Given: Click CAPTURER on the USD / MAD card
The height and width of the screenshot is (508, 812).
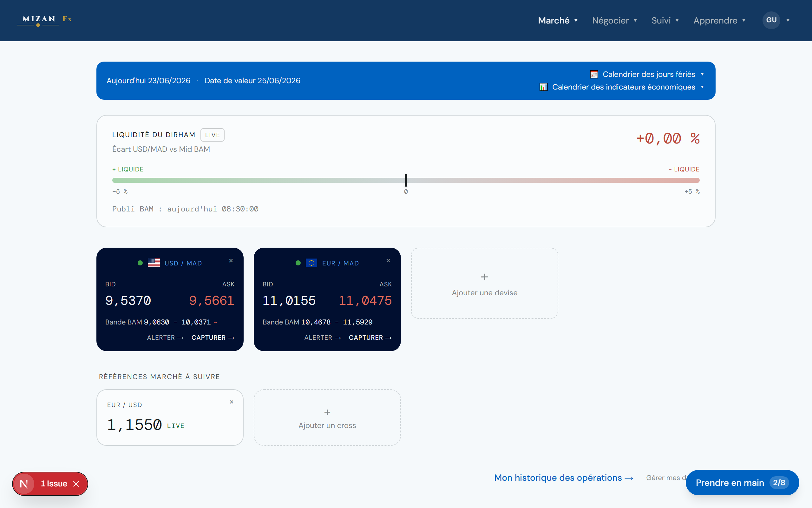Looking at the screenshot, I should point(213,338).
